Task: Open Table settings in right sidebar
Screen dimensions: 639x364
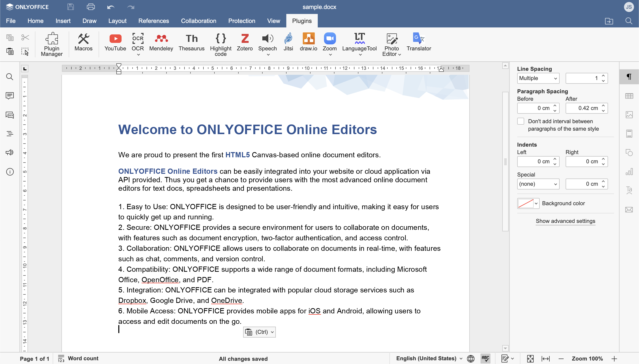Action: 629,96
